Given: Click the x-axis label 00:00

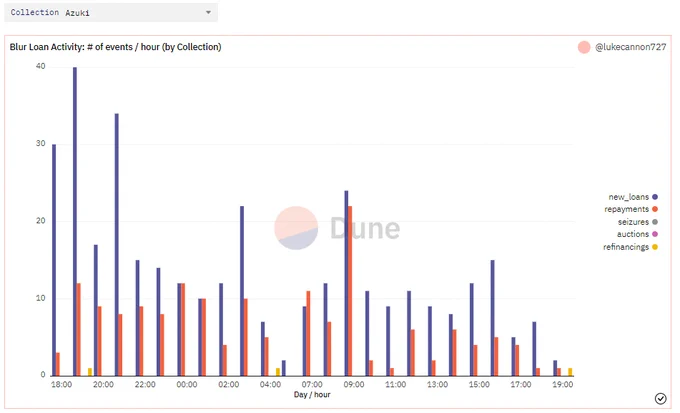Looking at the screenshot, I should tap(187, 384).
